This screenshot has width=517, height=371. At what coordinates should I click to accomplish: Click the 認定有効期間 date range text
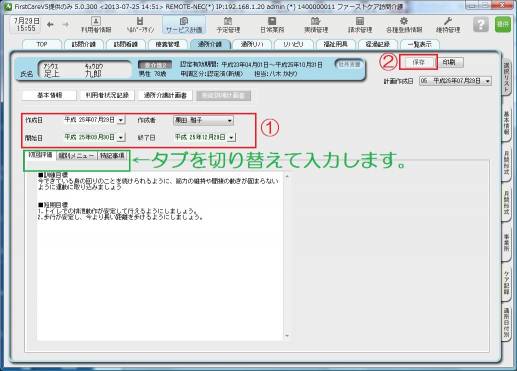coord(251,64)
